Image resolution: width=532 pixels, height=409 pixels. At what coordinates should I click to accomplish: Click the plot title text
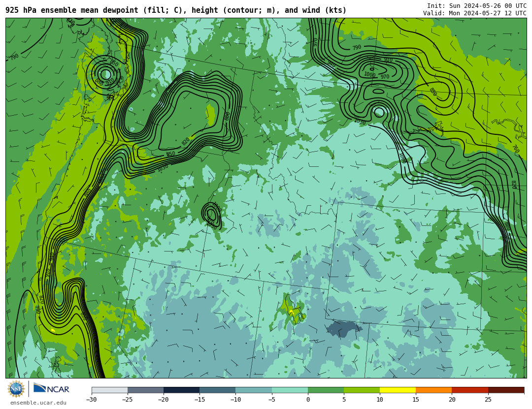[176, 10]
